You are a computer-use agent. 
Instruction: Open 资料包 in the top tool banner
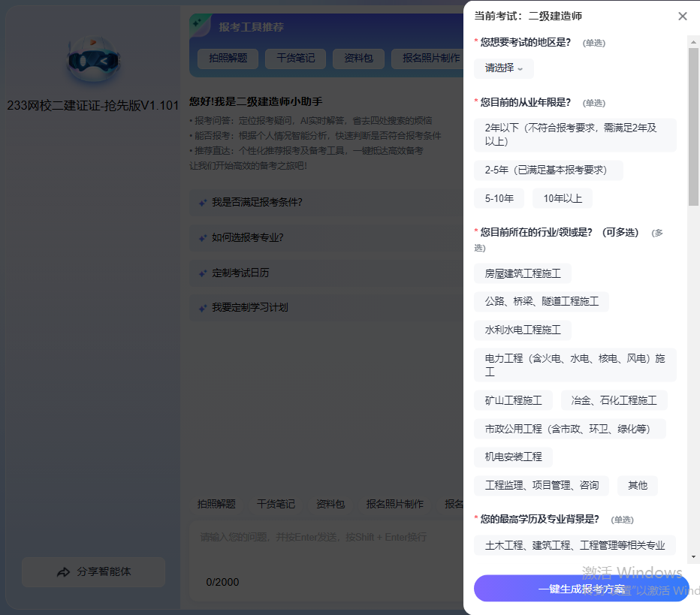[x=358, y=58]
